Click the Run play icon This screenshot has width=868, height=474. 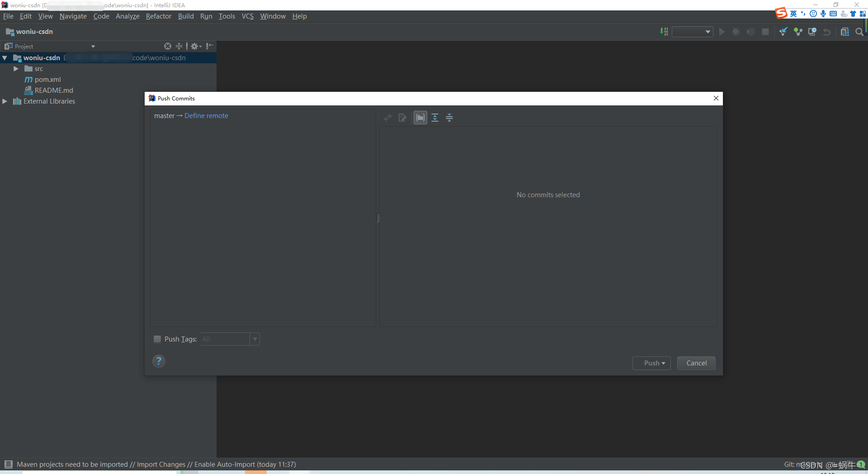coord(722,32)
